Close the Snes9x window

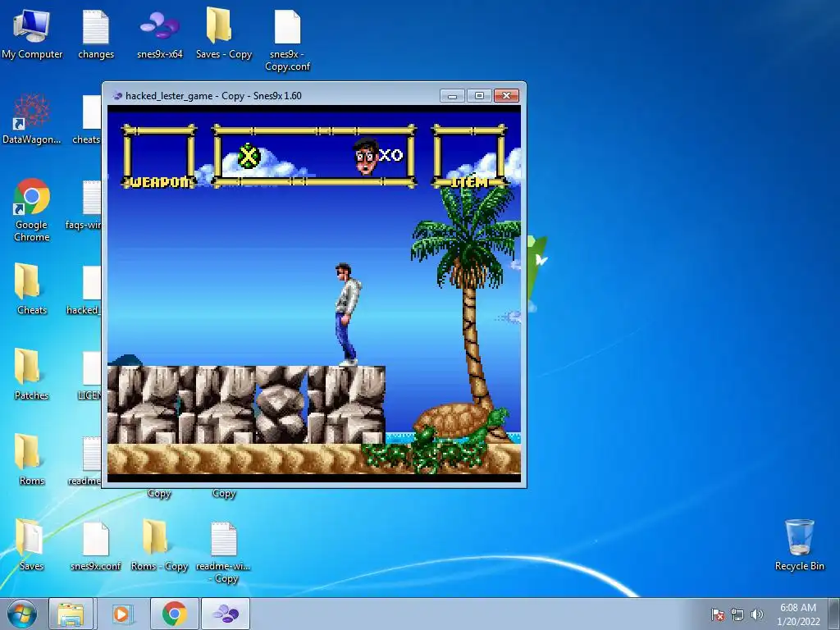pyautogui.click(x=506, y=95)
